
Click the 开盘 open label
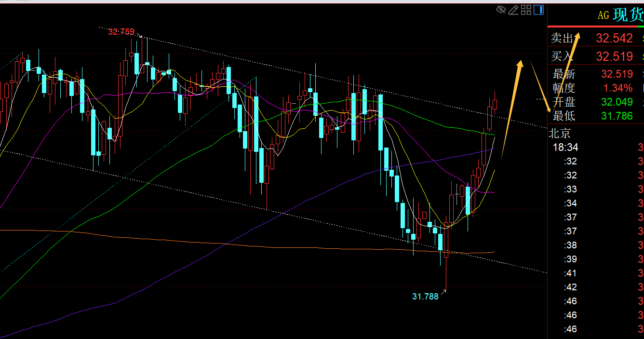pos(564,102)
